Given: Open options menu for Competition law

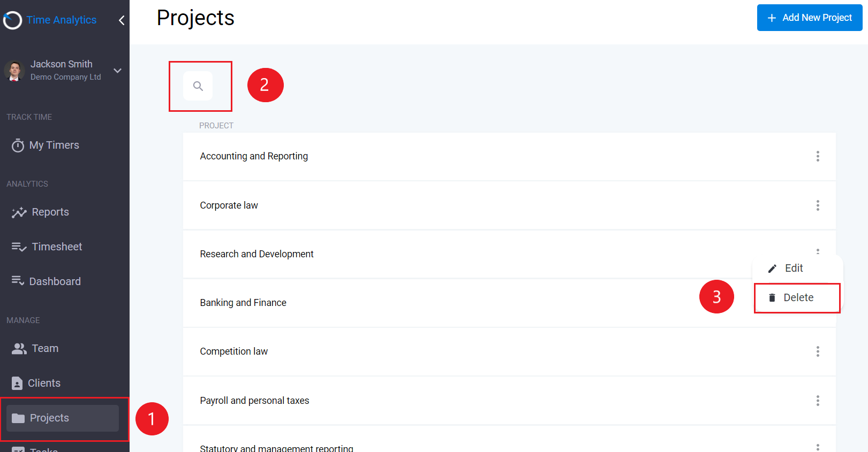Looking at the screenshot, I should point(818,351).
